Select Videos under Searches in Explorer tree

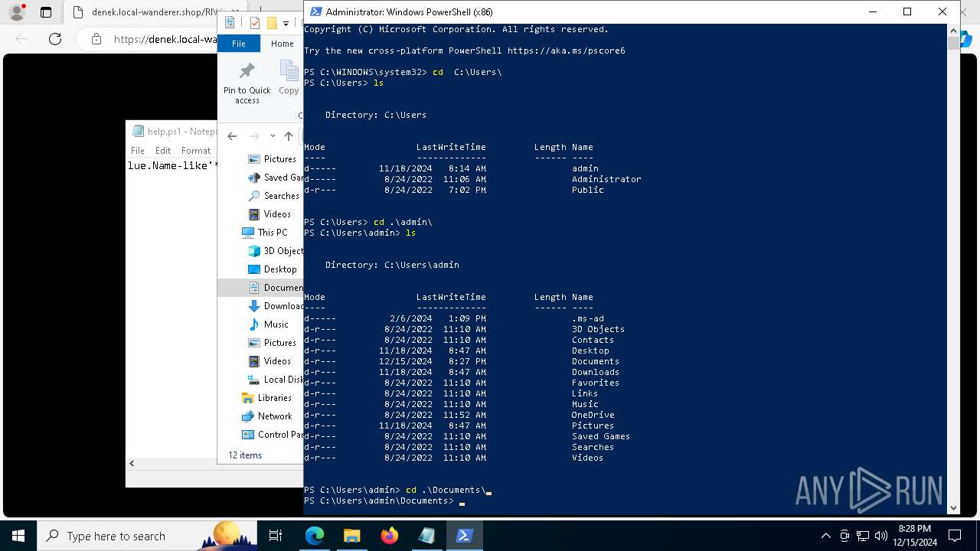tap(269, 214)
